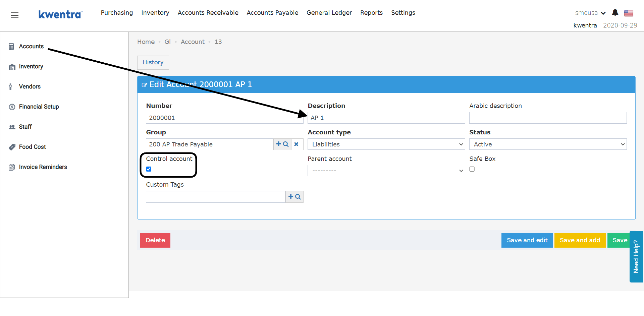Click the Number input field

[x=224, y=118]
